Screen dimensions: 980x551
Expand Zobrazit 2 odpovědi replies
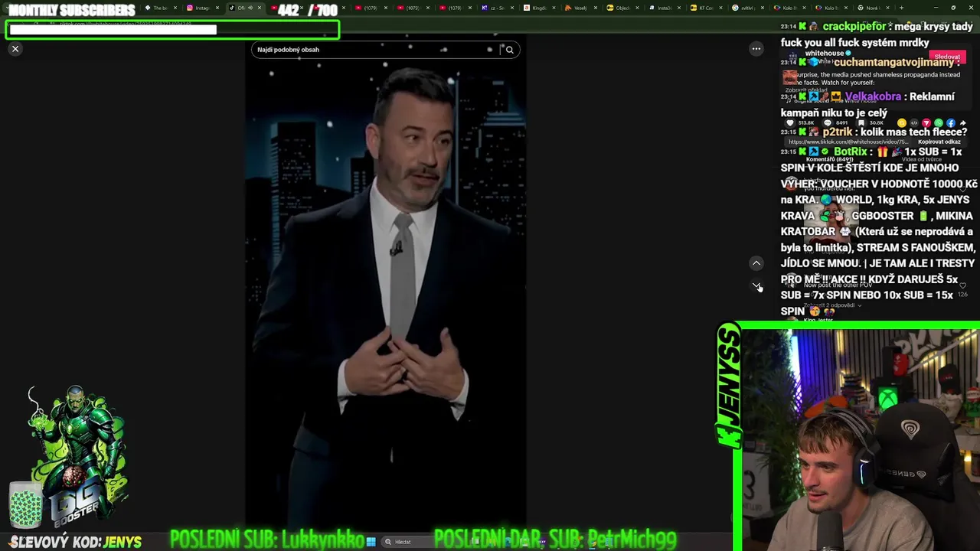pyautogui.click(x=832, y=305)
